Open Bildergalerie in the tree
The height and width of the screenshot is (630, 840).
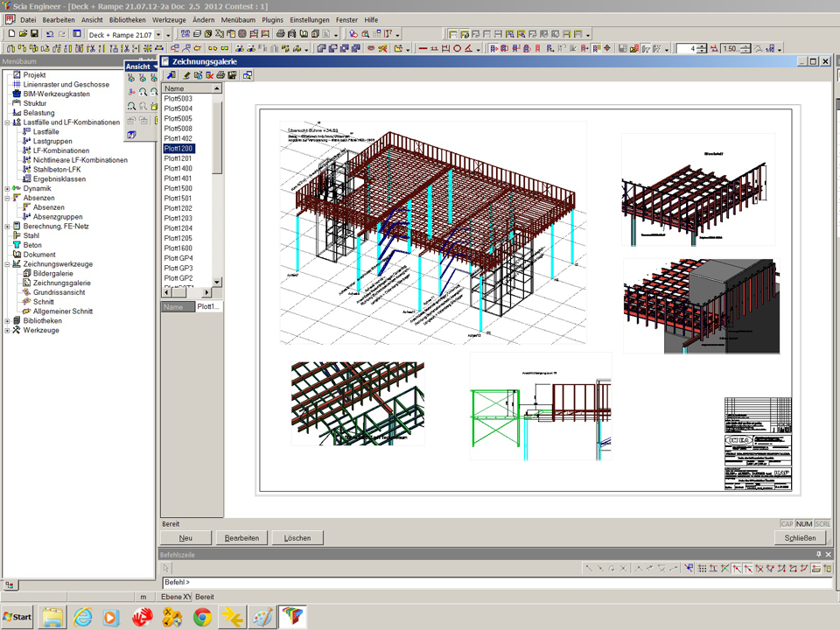click(52, 274)
